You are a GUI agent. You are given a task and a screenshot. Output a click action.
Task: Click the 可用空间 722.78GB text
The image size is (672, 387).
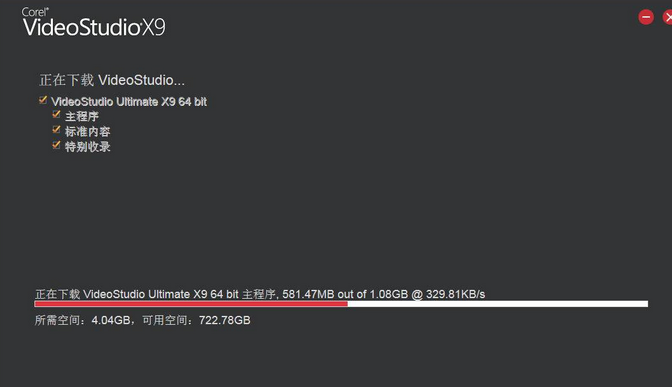pyautogui.click(x=196, y=320)
